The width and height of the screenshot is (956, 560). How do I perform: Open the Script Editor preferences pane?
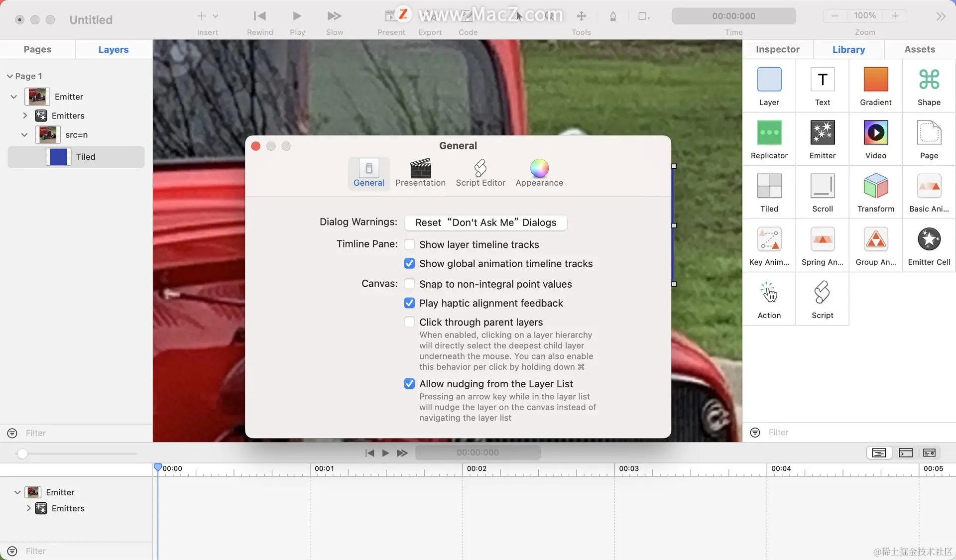click(x=480, y=172)
